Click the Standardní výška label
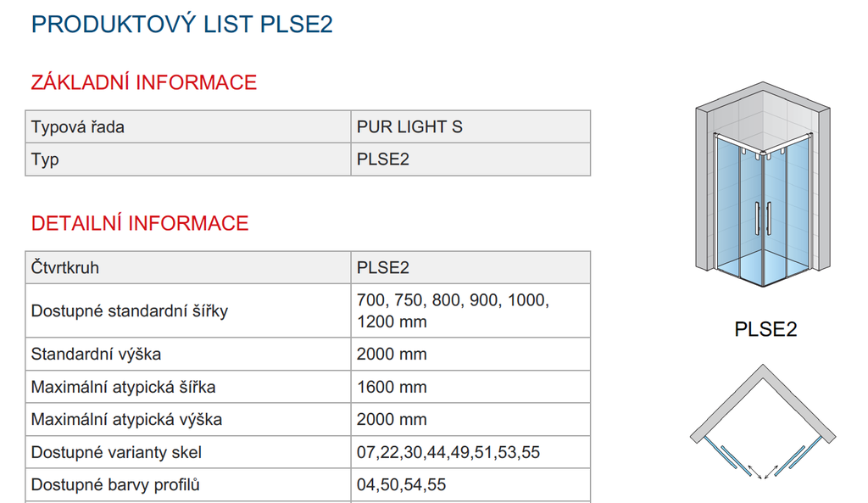The height and width of the screenshot is (503, 868). pos(97,354)
